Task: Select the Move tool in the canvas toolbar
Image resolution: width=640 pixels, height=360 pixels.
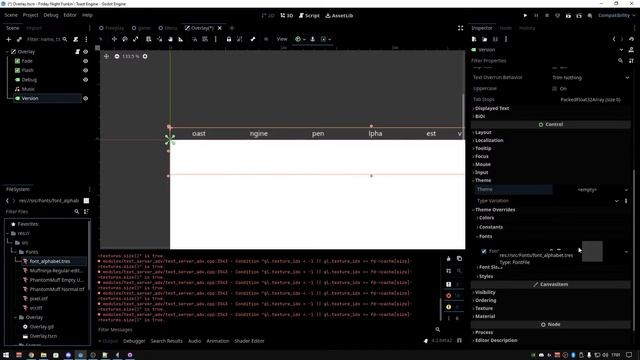Action: click(114, 39)
